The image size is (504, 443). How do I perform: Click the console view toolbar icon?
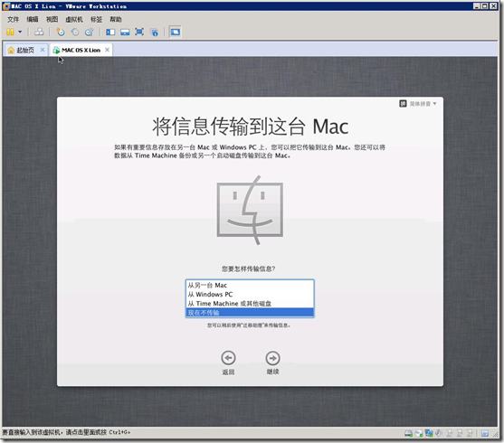[x=176, y=32]
